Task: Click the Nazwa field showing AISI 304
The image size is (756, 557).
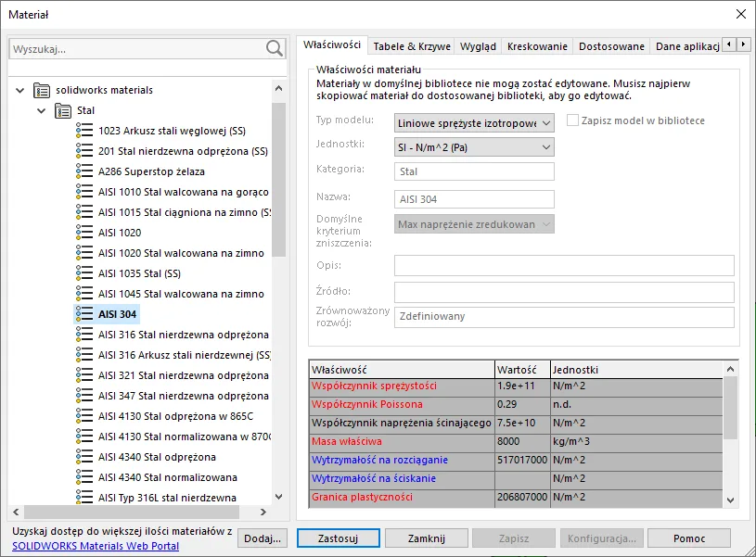Action: point(474,199)
